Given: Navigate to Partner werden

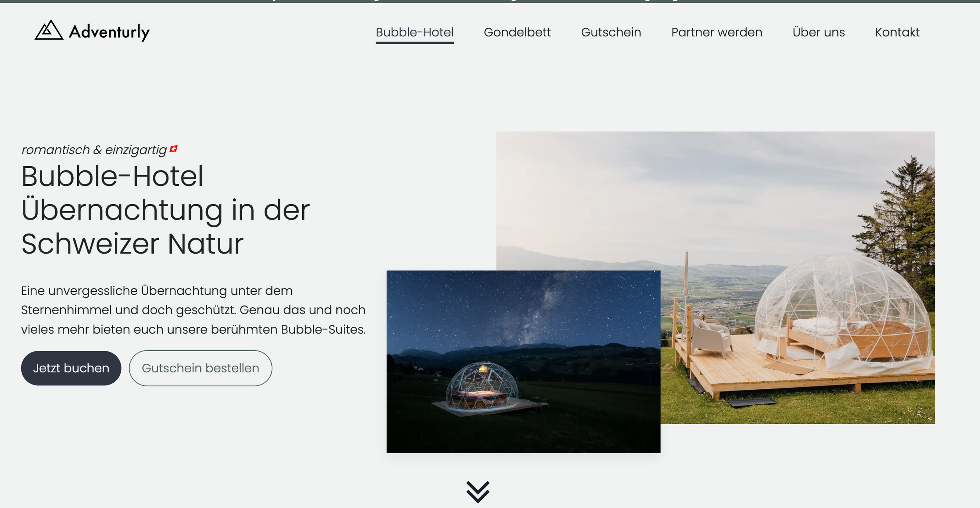Looking at the screenshot, I should [717, 32].
